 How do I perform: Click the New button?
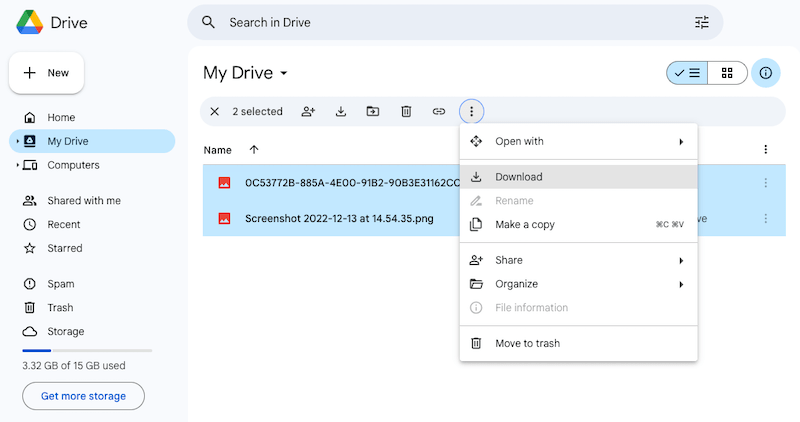coord(47,73)
